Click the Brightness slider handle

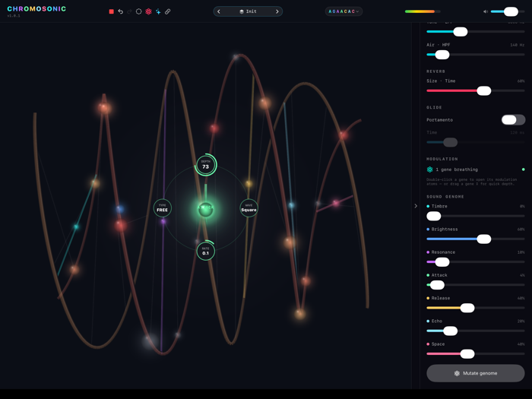484,239
